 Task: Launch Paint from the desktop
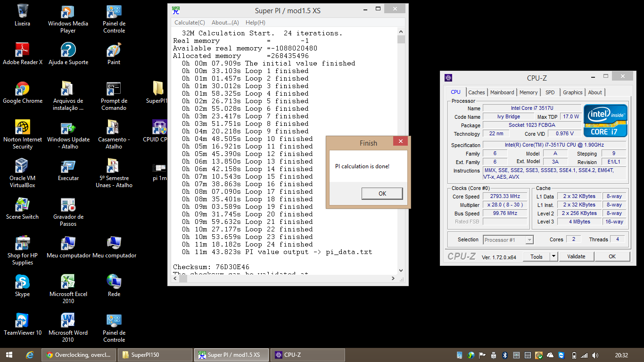114,54
